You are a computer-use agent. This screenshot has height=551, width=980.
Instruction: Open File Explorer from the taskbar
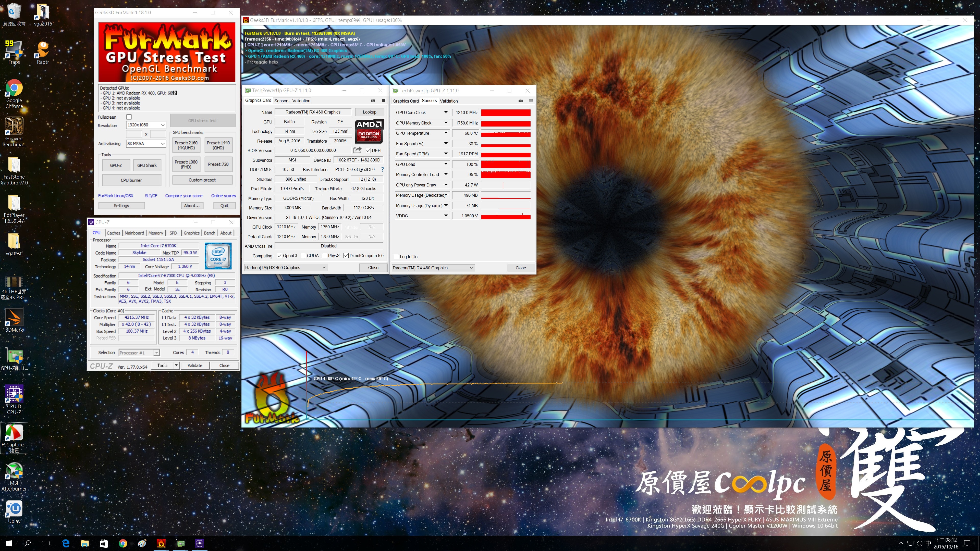tap(84, 543)
